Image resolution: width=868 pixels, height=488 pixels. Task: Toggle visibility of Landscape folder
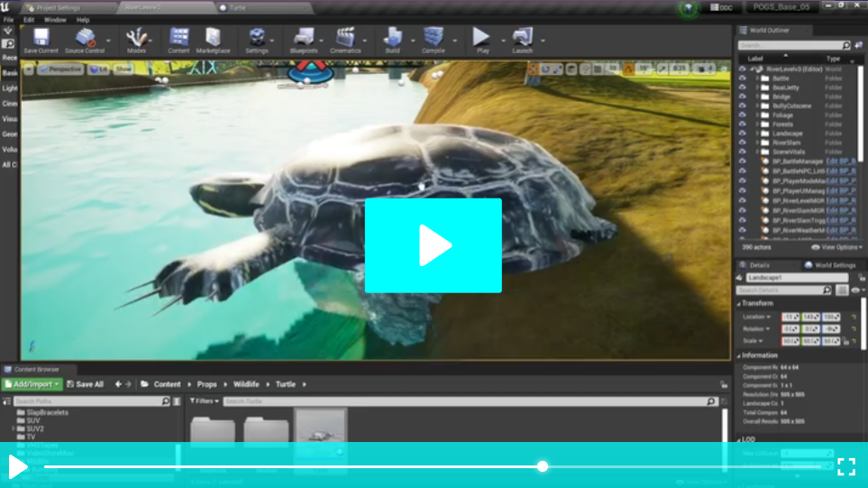[x=743, y=134]
